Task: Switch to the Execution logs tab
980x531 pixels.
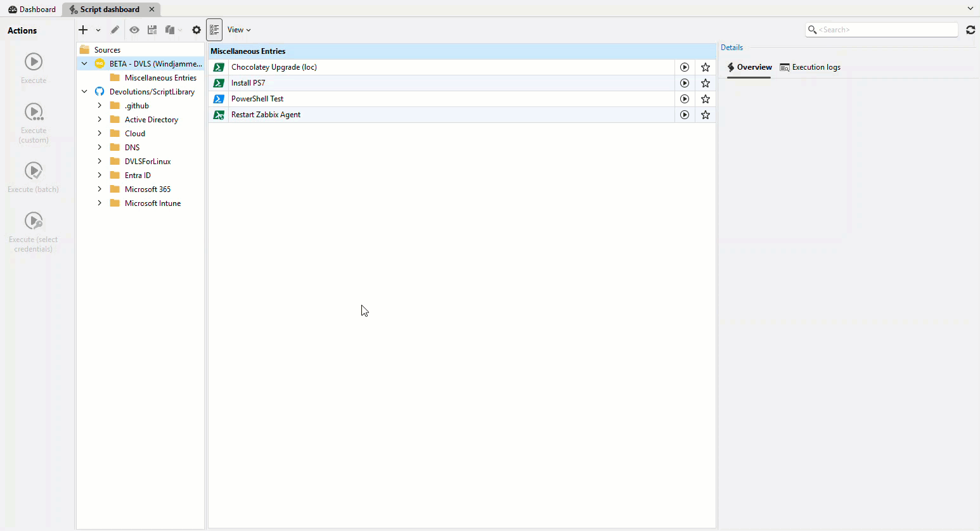Action: tap(810, 67)
